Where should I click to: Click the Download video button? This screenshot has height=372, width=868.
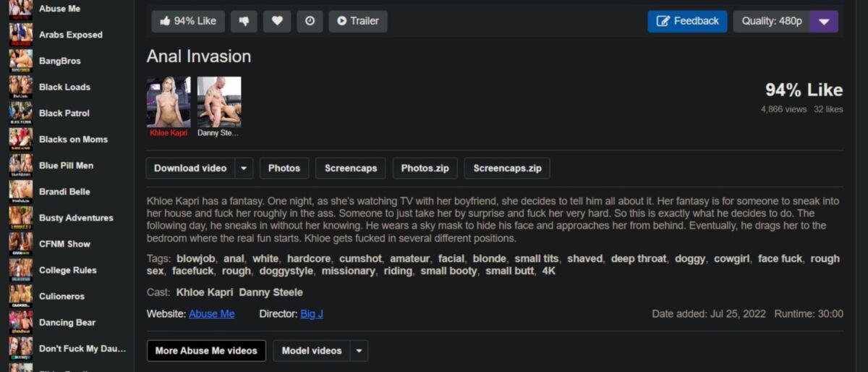coord(190,168)
